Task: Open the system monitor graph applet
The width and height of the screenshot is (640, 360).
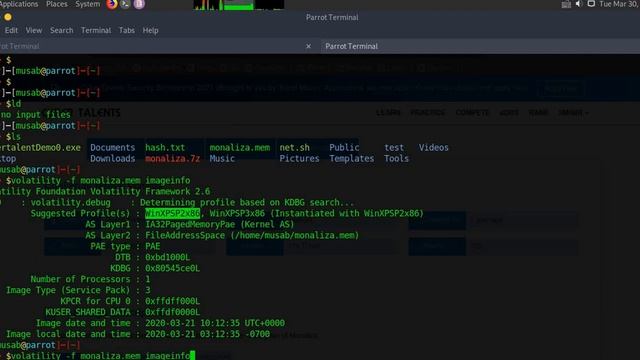Action: click(239, 4)
